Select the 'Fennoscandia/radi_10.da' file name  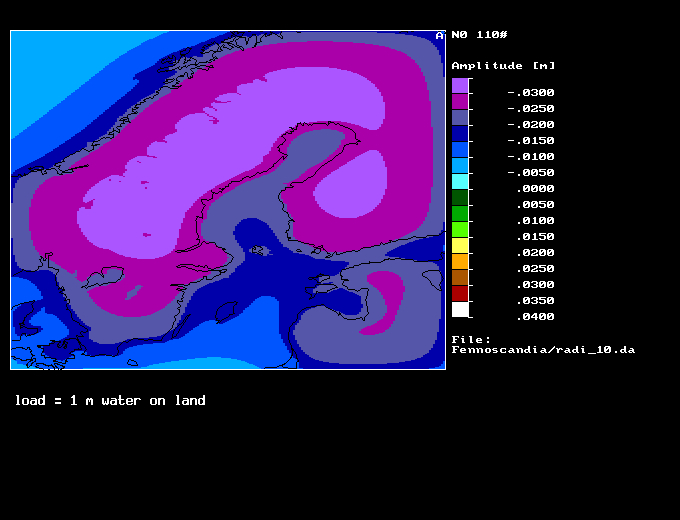[x=543, y=350]
